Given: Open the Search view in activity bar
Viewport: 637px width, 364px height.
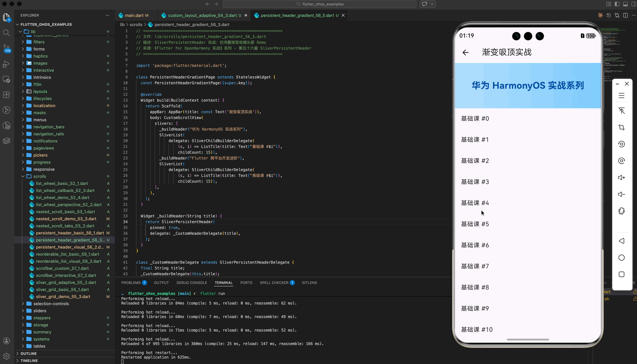Looking at the screenshot, I should click(6, 33).
